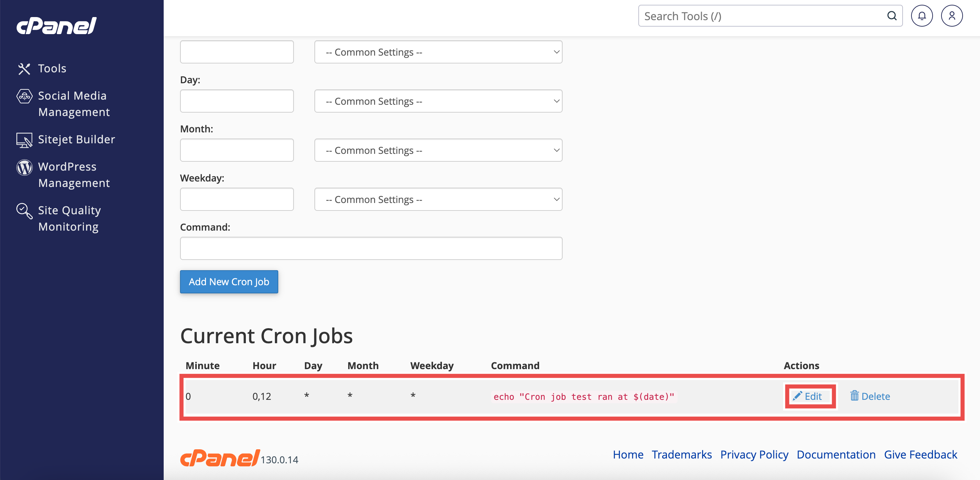The height and width of the screenshot is (480, 980).
Task: Expand the Day Common Settings dropdown
Action: pyautogui.click(x=438, y=101)
